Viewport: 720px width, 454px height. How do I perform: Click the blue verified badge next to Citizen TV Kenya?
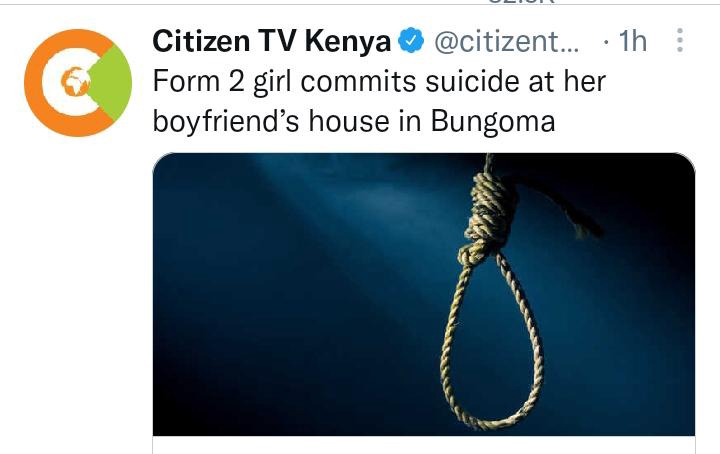tap(411, 40)
